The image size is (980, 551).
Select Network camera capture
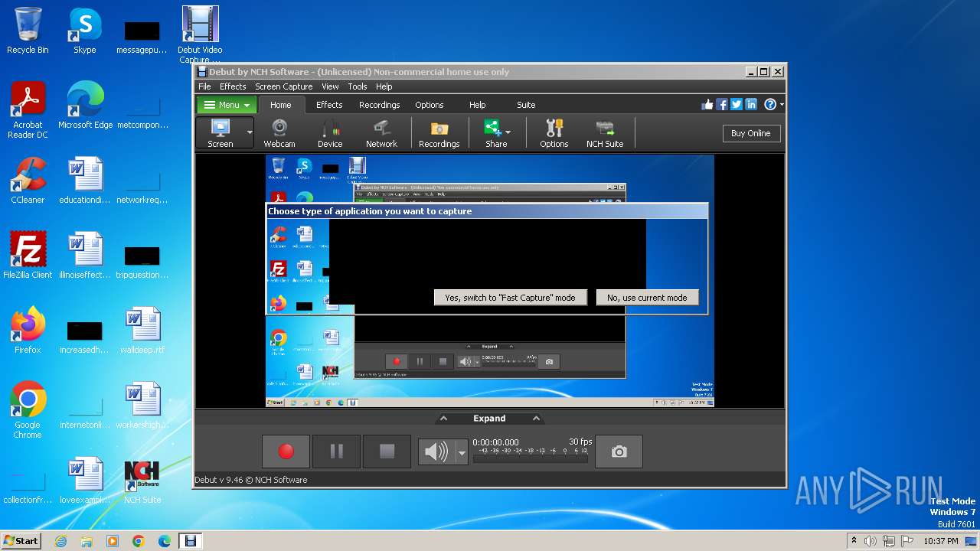(x=381, y=133)
